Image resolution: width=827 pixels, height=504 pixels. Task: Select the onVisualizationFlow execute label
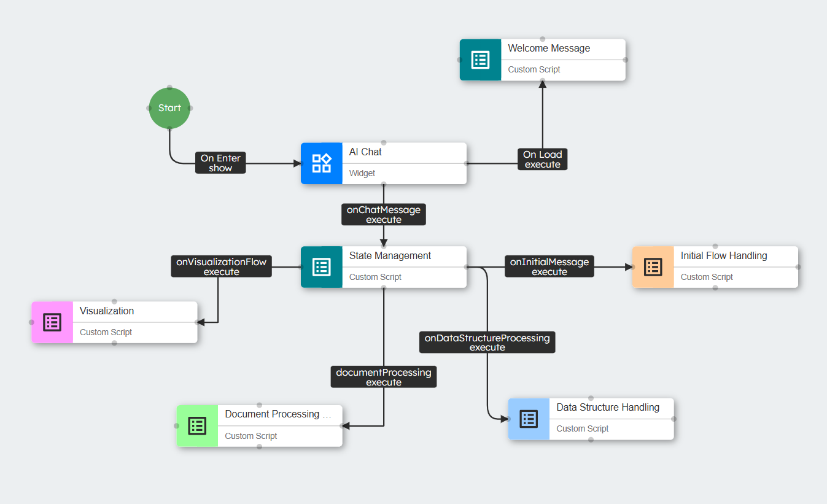pos(221,266)
